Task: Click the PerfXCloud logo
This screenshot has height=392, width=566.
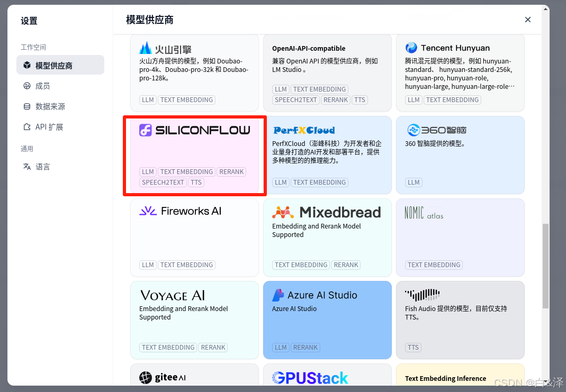Action: coord(304,130)
